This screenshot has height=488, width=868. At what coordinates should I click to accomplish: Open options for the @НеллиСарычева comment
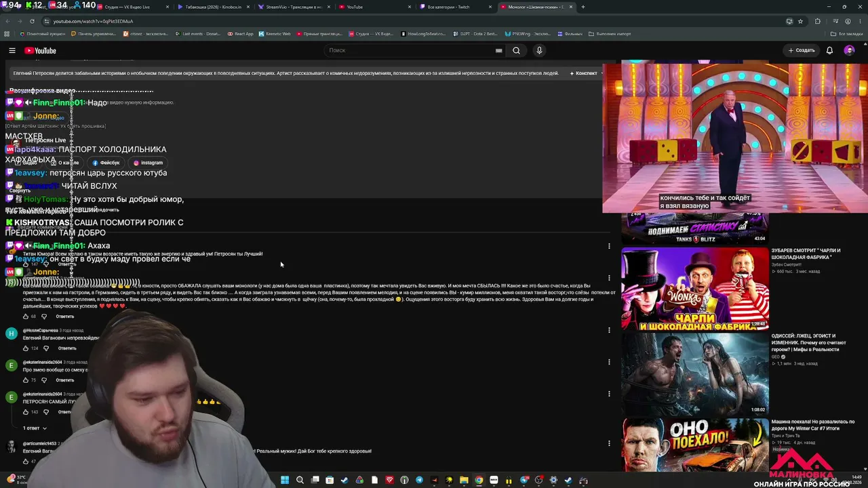609,330
